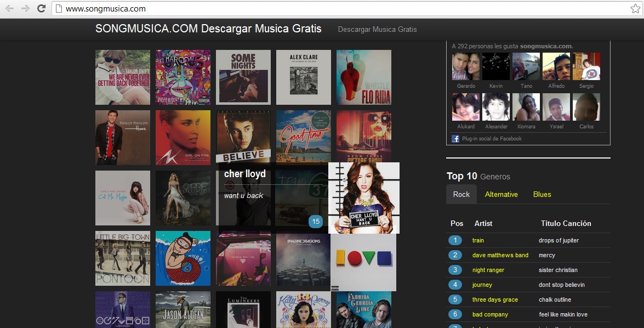Open Sergio's Facebook profile photo
644x328 pixels.
coord(586,66)
